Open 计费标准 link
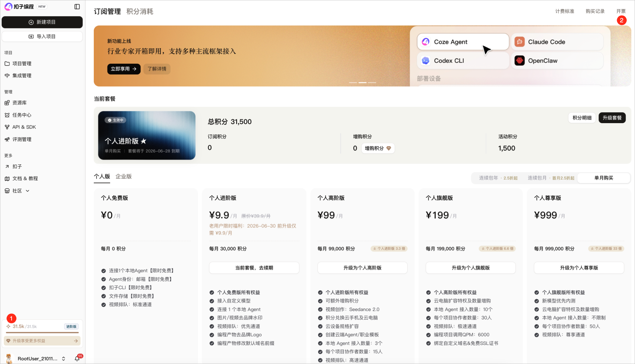The height and width of the screenshot is (364, 635). pos(565,11)
